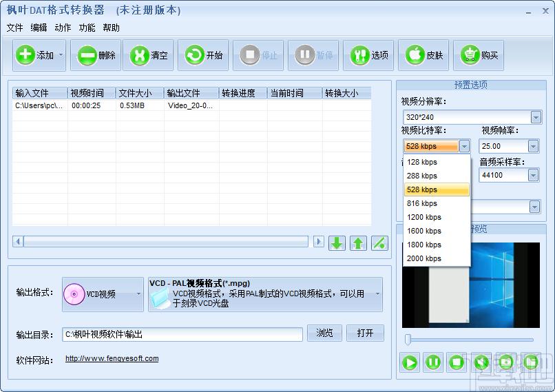Click the Purchase (购买) cart button
This screenshot has width=555, height=392.
(x=479, y=55)
